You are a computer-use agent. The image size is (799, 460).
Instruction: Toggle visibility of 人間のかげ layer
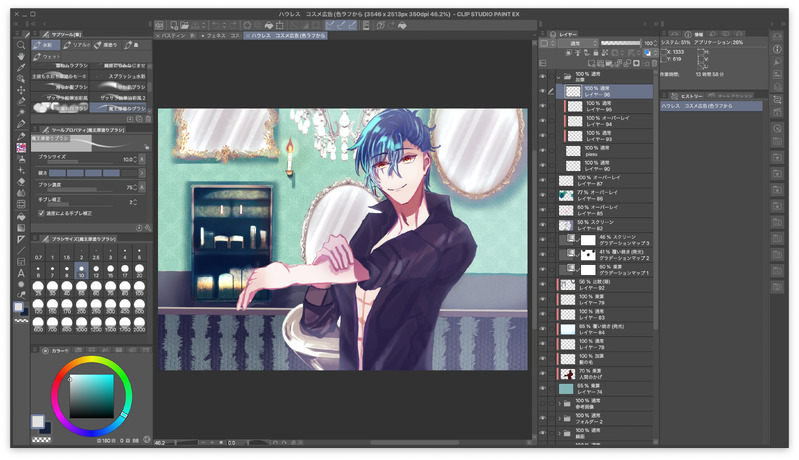click(543, 374)
